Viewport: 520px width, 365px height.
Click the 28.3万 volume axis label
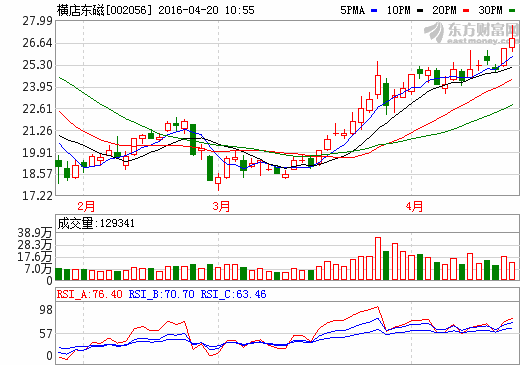pos(35,245)
